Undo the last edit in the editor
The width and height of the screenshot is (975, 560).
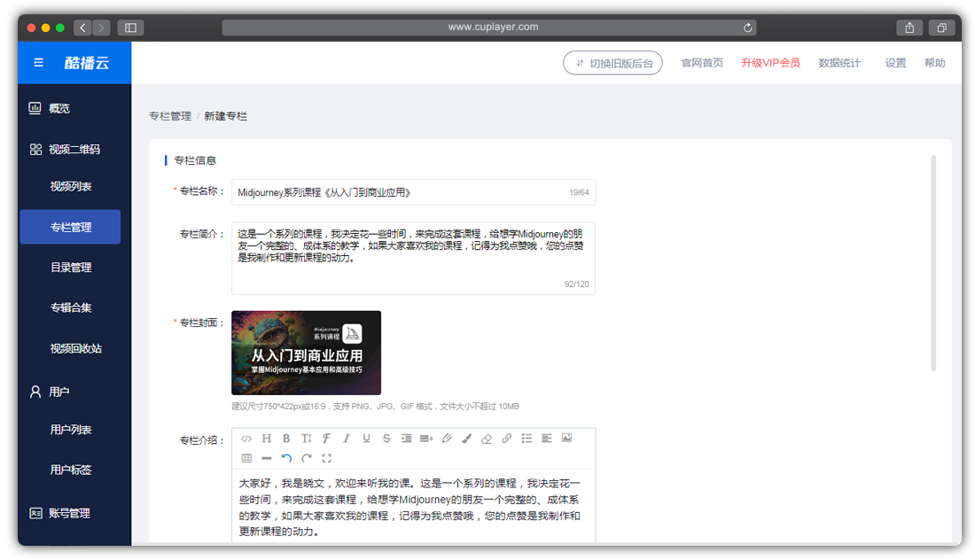[286, 458]
